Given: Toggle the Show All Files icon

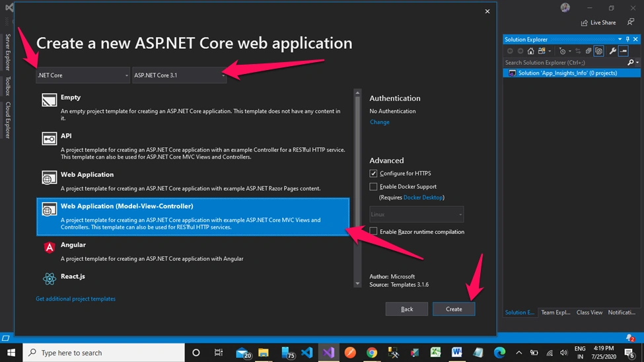Looking at the screenshot, I should (x=599, y=51).
